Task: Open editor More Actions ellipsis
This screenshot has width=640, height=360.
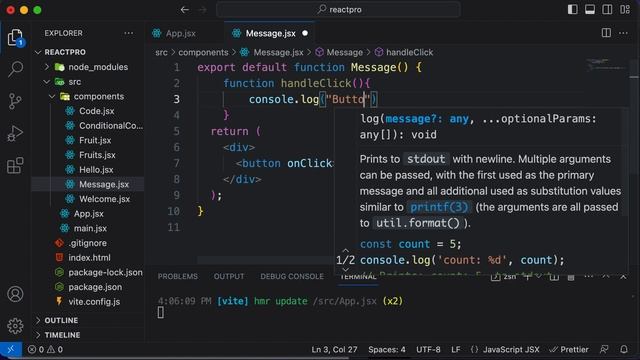Action: (623, 33)
